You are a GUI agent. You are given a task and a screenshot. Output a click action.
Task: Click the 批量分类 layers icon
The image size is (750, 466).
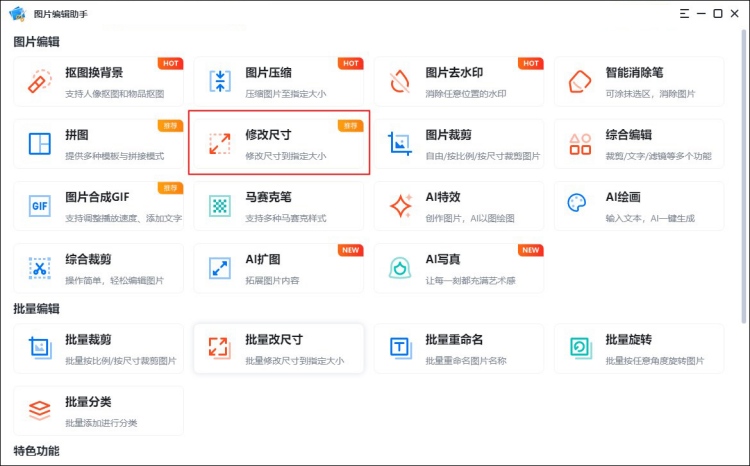pyautogui.click(x=40, y=411)
